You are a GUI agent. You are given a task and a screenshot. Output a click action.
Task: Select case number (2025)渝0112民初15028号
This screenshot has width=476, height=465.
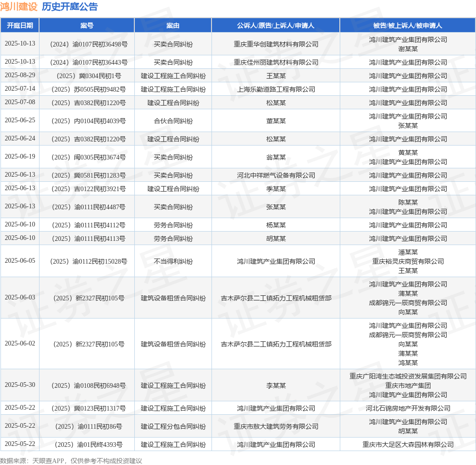pos(89,261)
